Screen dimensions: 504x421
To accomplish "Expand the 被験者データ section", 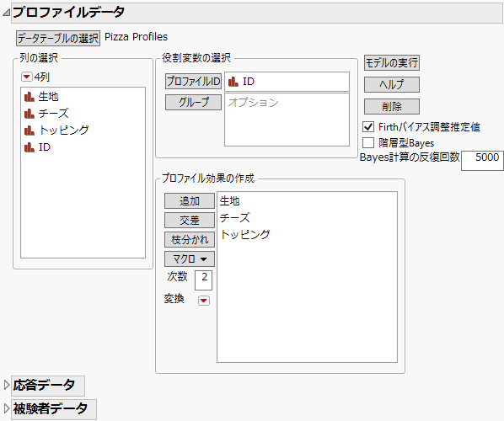I will (x=7, y=408).
